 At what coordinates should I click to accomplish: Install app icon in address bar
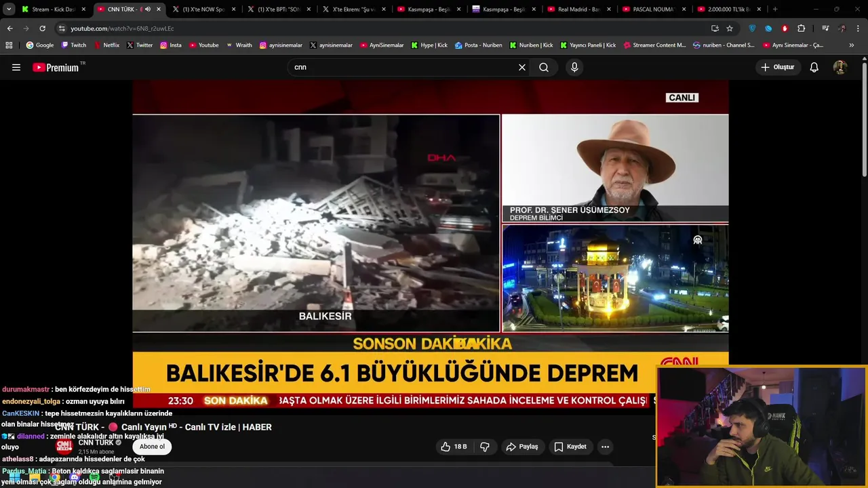[715, 28]
